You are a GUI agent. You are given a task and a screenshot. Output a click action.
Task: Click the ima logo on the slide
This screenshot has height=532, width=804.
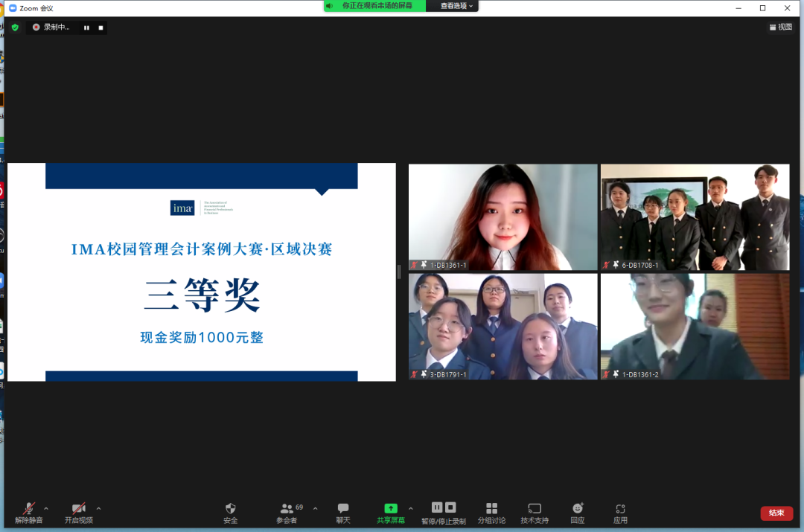click(182, 208)
